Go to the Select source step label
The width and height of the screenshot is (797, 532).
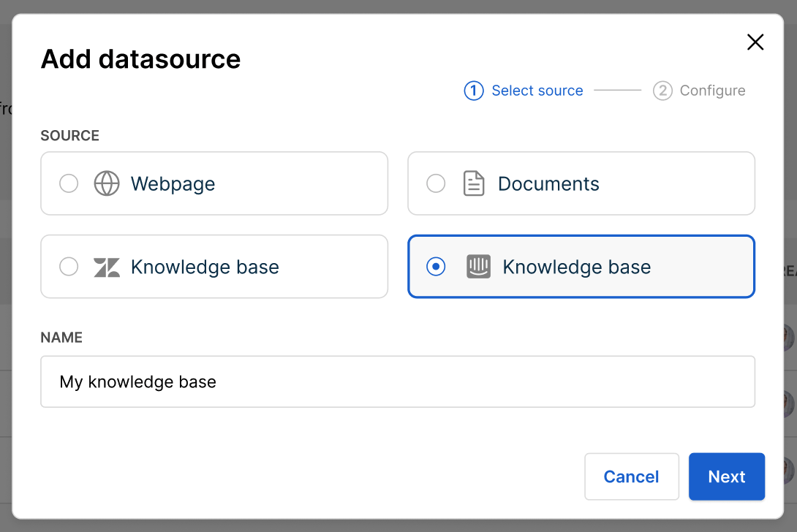coord(537,91)
